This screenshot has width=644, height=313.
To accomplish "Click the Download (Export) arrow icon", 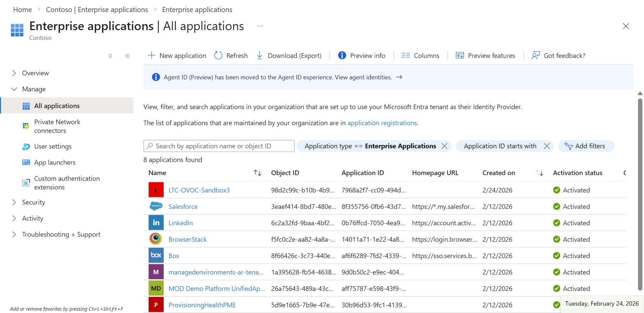I will click(x=260, y=55).
